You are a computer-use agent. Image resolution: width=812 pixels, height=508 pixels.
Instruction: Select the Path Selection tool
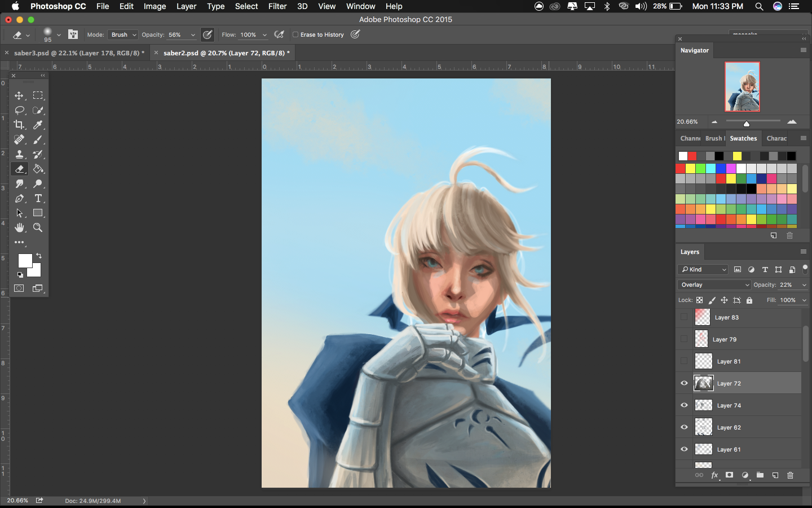[19, 213]
